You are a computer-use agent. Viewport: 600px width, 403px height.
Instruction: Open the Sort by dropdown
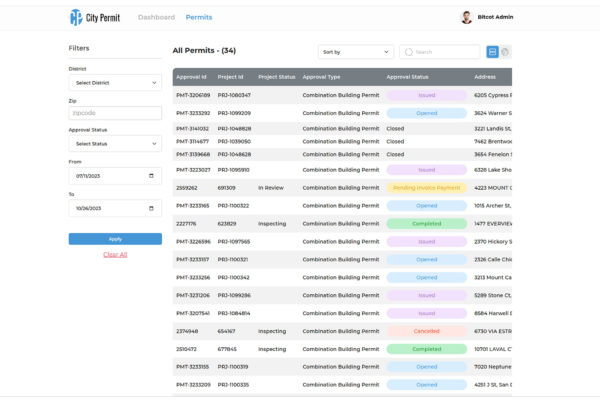coord(356,51)
